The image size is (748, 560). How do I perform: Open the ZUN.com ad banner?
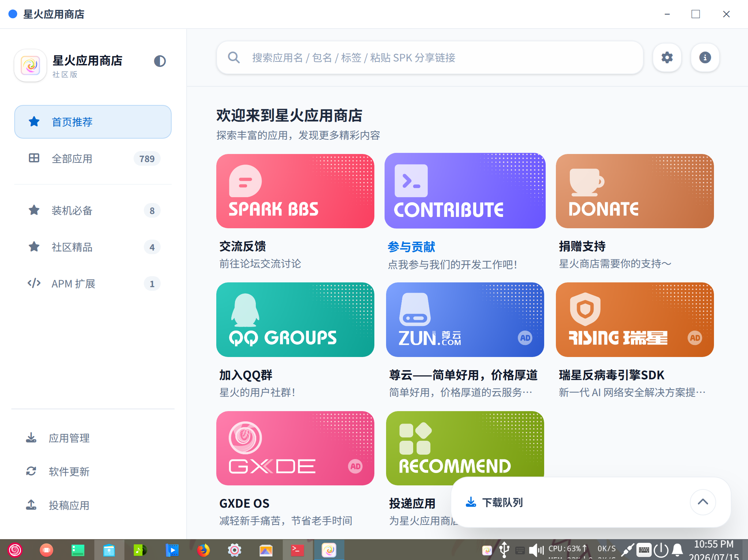click(465, 320)
